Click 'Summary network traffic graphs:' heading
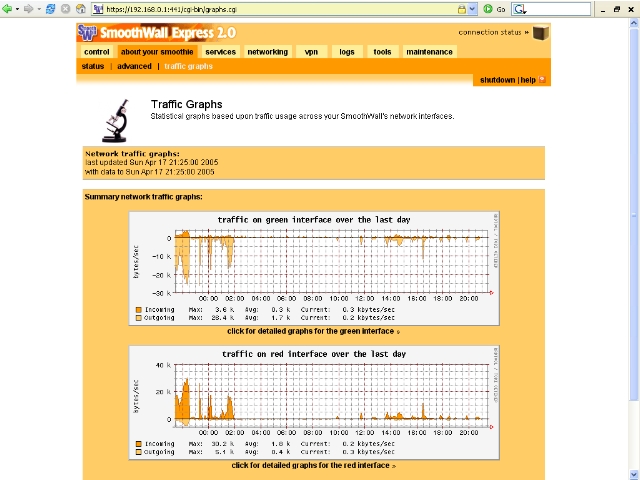The image size is (640, 480). (x=143, y=197)
